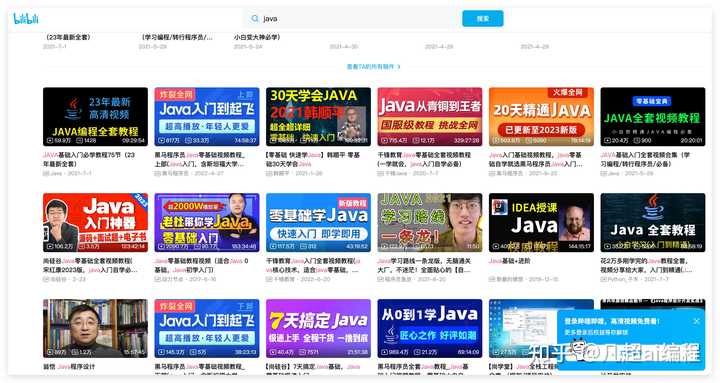The width and height of the screenshot is (720, 383).
Task: Open the 'Java从青铜到王者' thumbnail
Action: click(430, 117)
